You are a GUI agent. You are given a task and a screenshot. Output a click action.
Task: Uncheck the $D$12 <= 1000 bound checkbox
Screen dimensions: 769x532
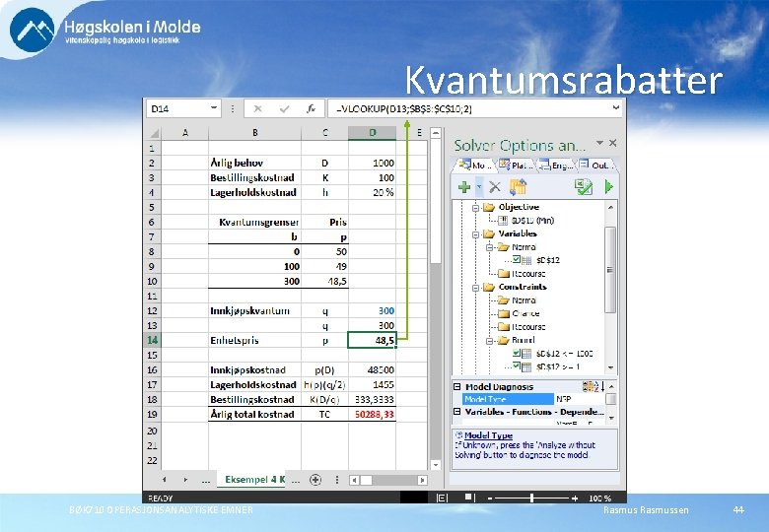[x=517, y=353]
